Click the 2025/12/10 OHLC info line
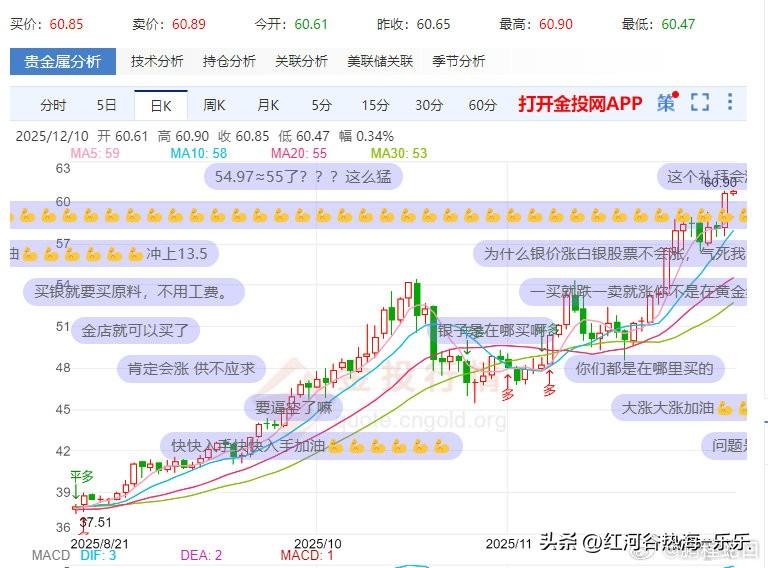The image size is (768, 568). (205, 136)
